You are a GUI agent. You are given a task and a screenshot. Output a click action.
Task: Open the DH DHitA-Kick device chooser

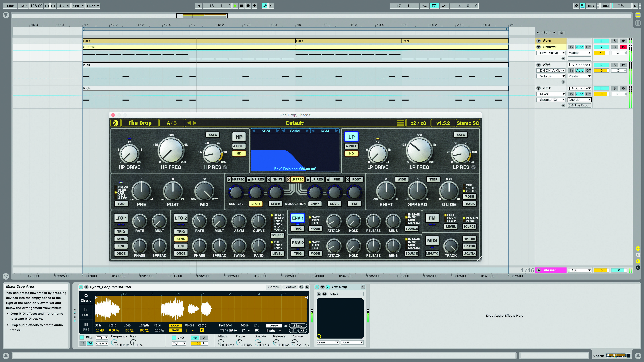click(551, 71)
